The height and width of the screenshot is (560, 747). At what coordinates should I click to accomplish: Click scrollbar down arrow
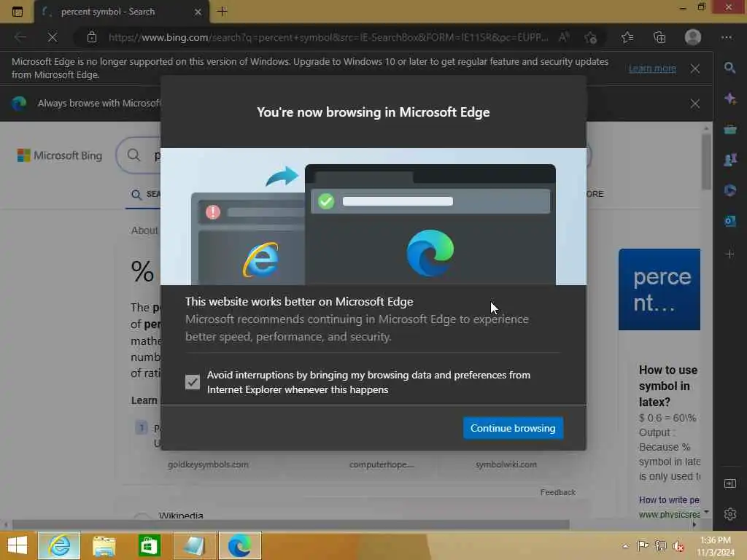pos(706,512)
